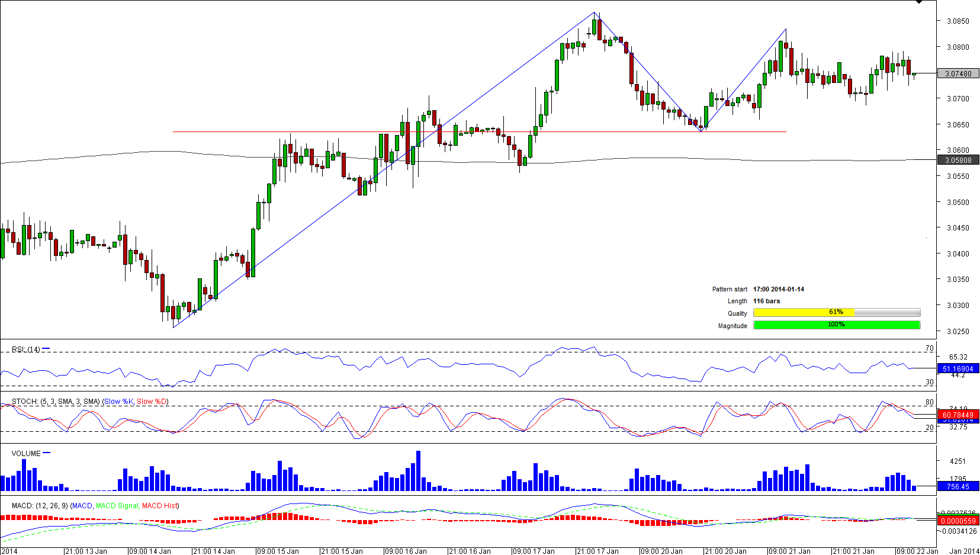
Task: Click the green Magnitude 100% bar
Action: point(836,325)
